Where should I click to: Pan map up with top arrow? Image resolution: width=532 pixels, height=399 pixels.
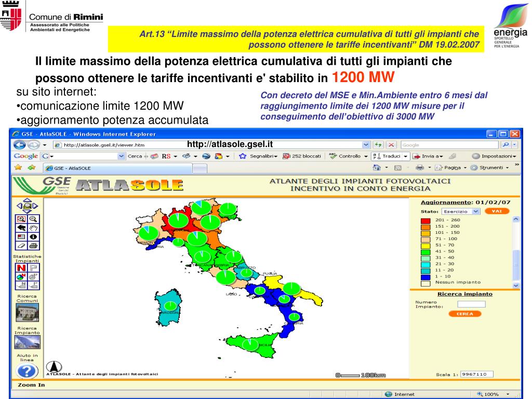27,200
